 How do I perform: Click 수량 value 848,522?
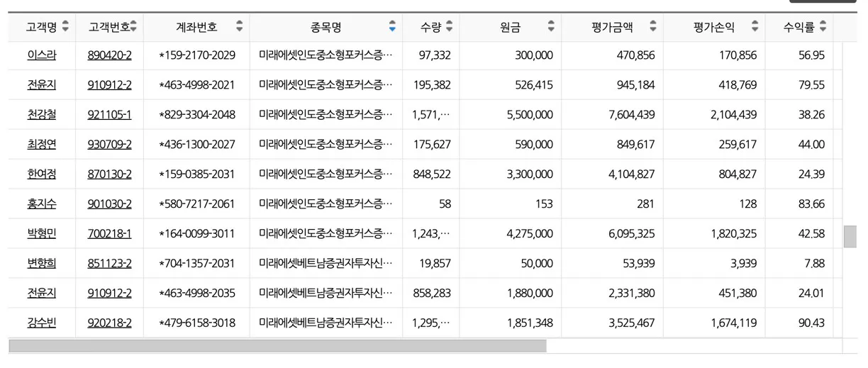click(x=432, y=174)
